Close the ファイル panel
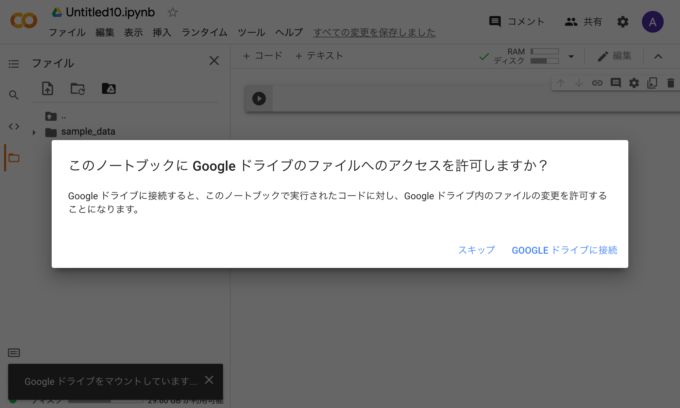This screenshot has height=408, width=680. (214, 61)
